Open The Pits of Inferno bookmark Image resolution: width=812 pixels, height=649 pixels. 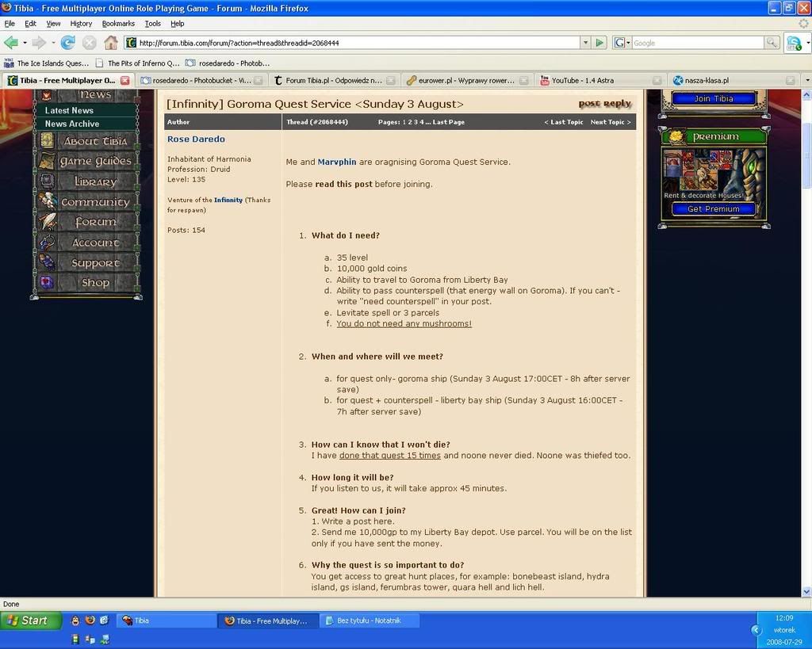tap(137, 63)
